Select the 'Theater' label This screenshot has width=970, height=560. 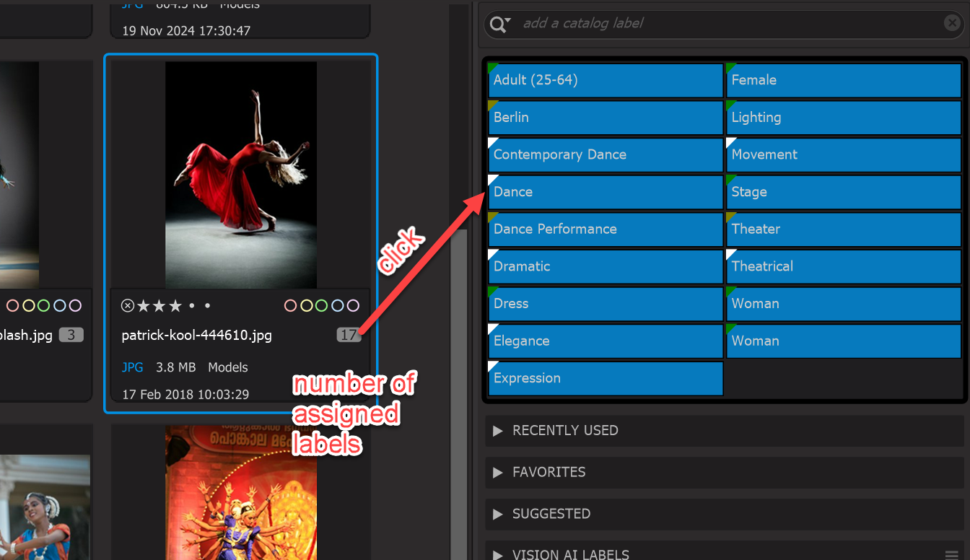click(844, 229)
